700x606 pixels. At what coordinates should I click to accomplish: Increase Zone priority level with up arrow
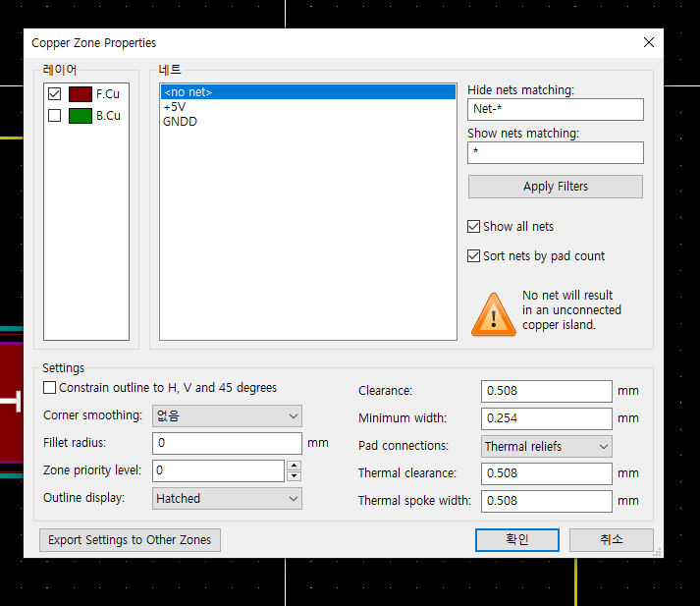[x=294, y=466]
